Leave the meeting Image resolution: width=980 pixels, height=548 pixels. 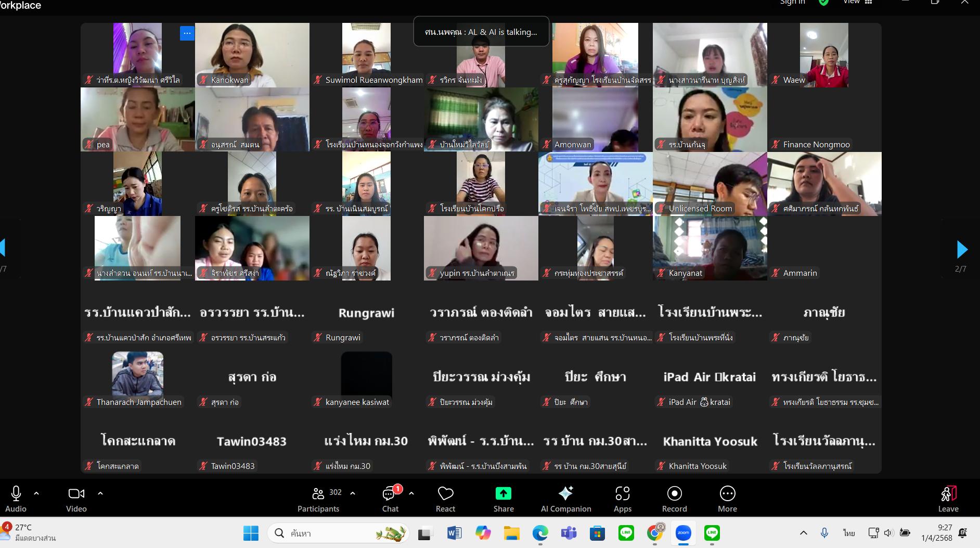pyautogui.click(x=948, y=499)
